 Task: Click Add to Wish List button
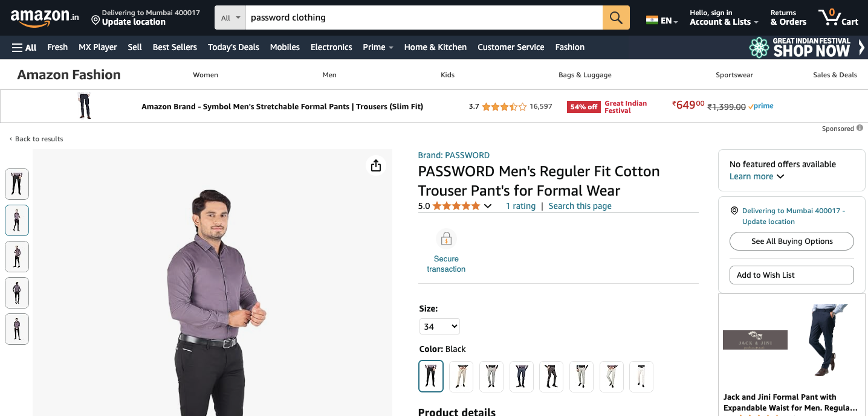[x=792, y=275]
